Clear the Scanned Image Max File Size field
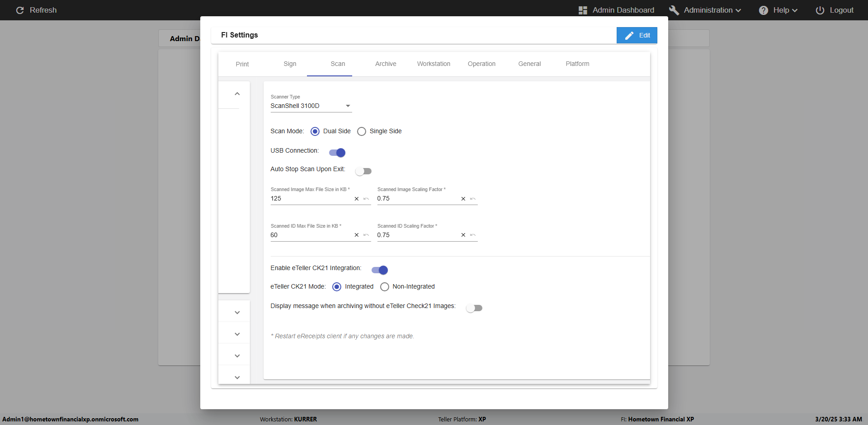Screen dimensions: 868x425 356,199
